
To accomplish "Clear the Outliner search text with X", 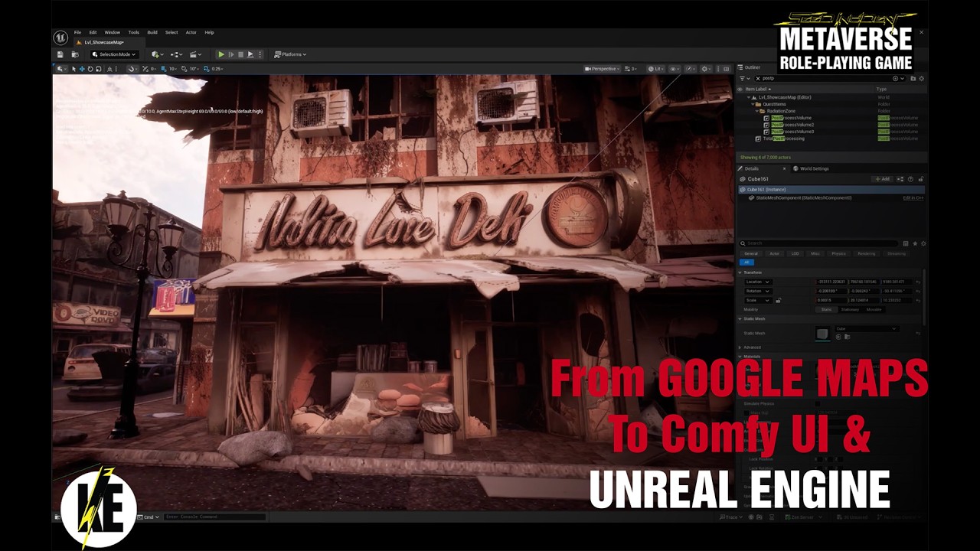I will pyautogui.click(x=758, y=78).
